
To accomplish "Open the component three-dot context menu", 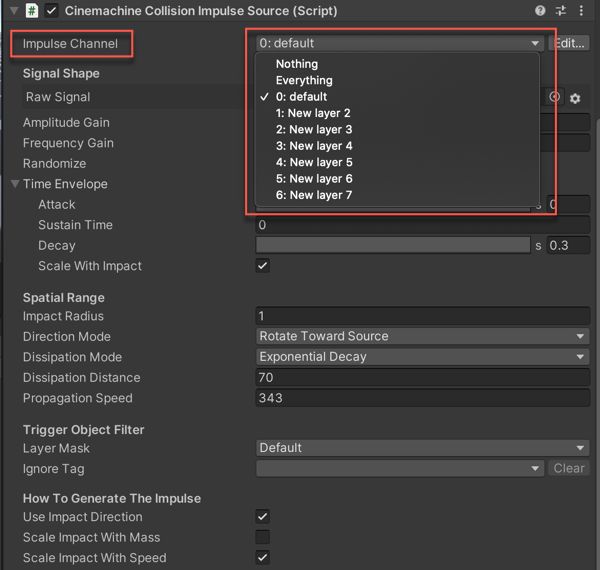I will [x=581, y=11].
